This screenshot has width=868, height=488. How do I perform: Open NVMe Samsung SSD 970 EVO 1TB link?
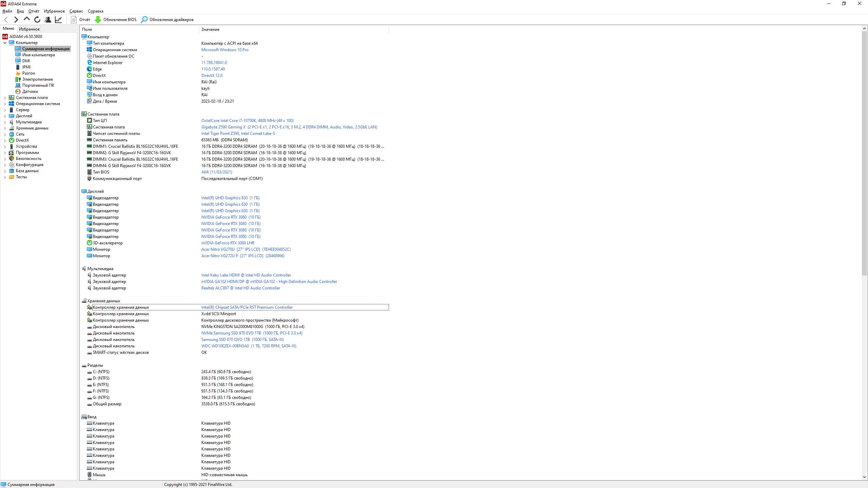tap(252, 333)
